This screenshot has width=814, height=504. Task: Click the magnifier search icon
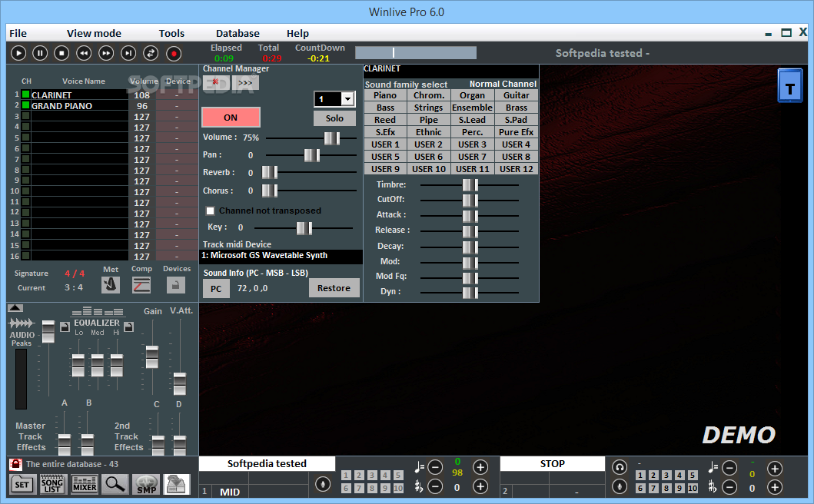pos(115,484)
